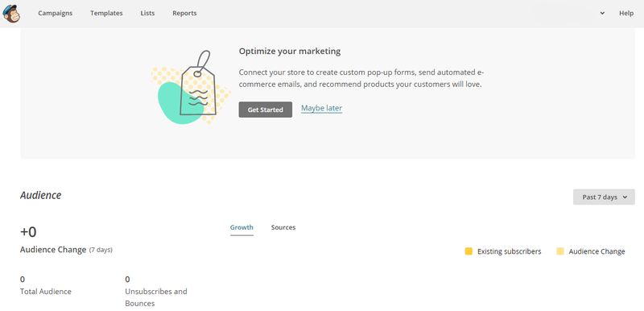Click the Get Started button
Viewport: 644px width, 311px height.
pos(266,110)
